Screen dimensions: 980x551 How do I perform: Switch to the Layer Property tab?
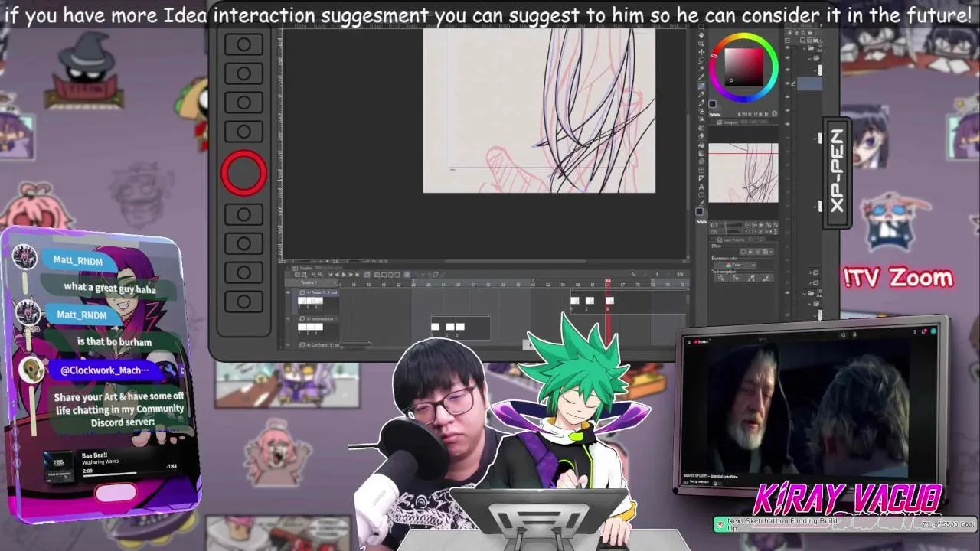coord(732,240)
